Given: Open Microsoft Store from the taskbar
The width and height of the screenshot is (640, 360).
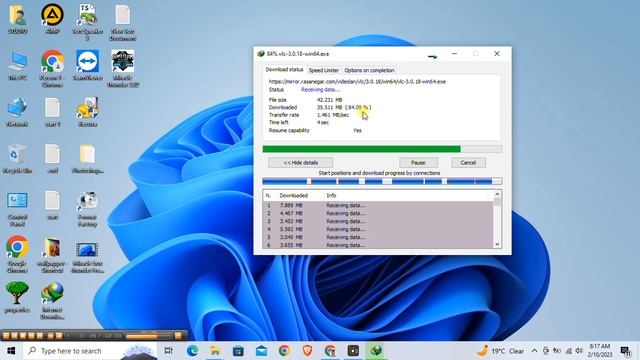Looking at the screenshot, I should point(238,350).
